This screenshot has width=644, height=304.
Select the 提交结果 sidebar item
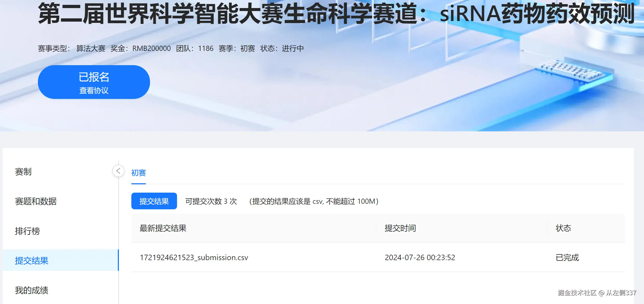coord(32,261)
